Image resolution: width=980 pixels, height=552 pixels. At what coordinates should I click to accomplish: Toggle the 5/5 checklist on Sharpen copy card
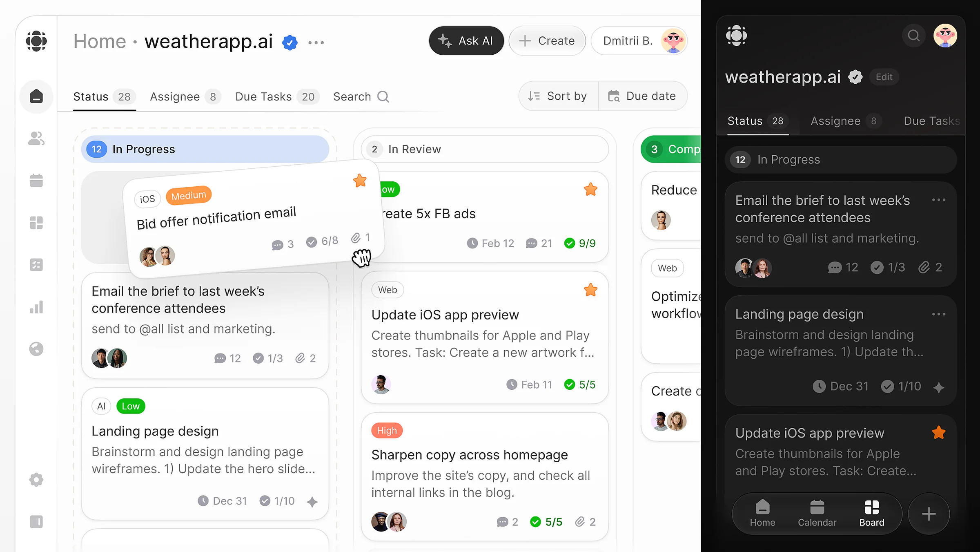pos(546,522)
